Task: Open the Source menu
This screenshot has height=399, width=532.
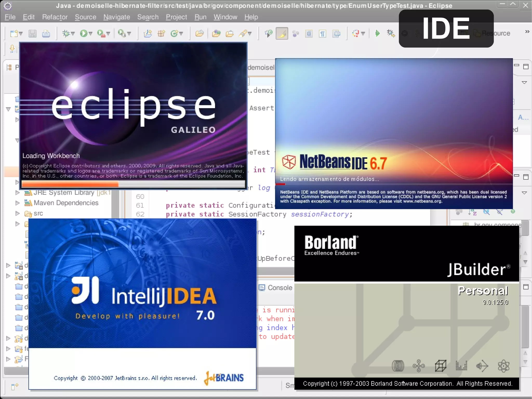Action: click(85, 17)
